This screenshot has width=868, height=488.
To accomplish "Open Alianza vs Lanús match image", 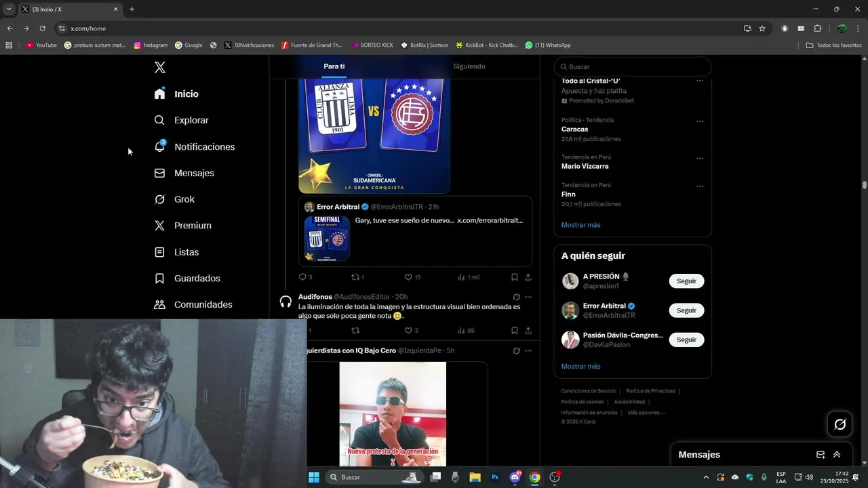I will [374, 136].
